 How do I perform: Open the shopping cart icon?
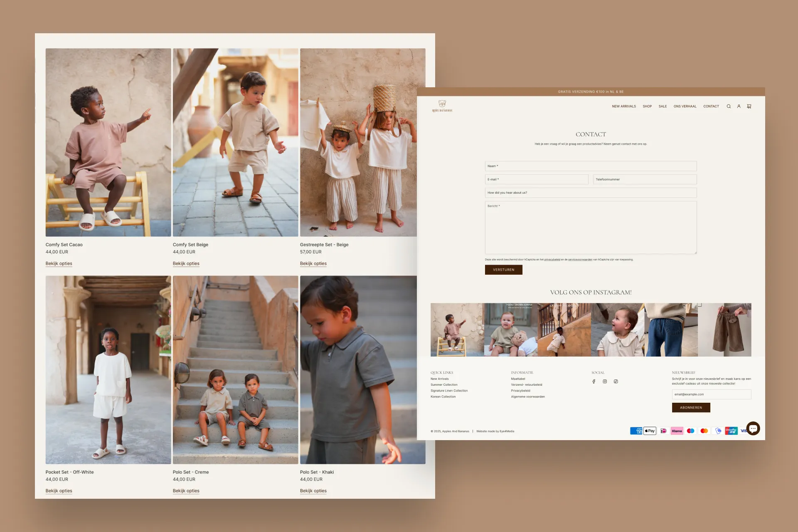point(749,106)
